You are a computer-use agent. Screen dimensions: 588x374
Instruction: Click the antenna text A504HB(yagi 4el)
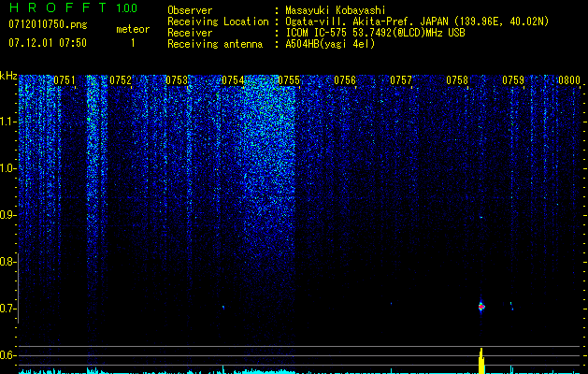(x=330, y=44)
